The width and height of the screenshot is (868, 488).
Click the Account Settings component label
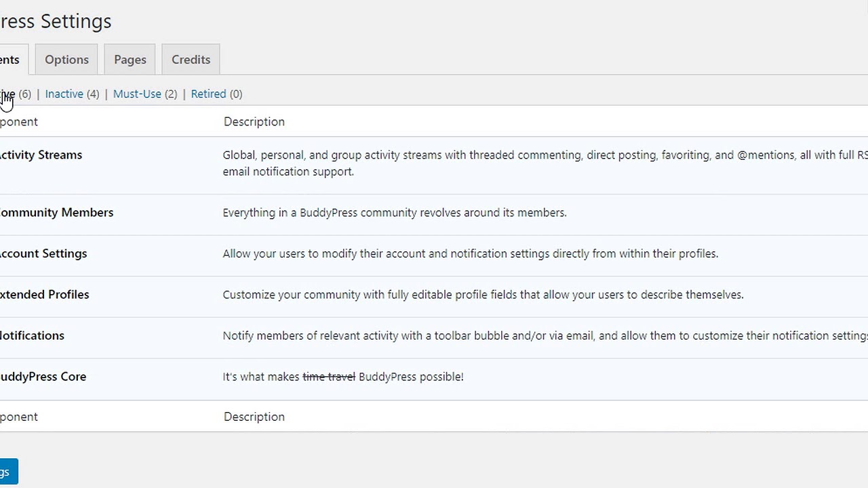point(43,253)
